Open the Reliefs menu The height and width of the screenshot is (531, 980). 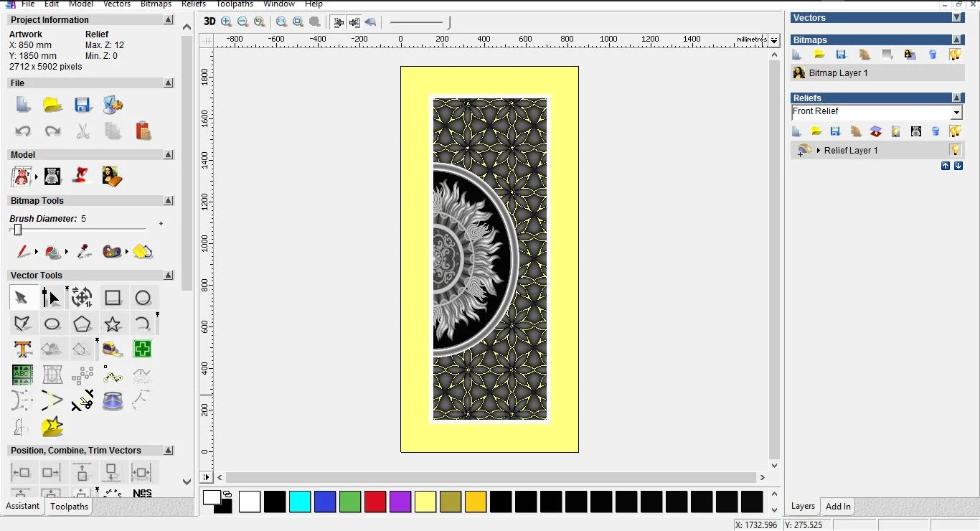(194, 4)
